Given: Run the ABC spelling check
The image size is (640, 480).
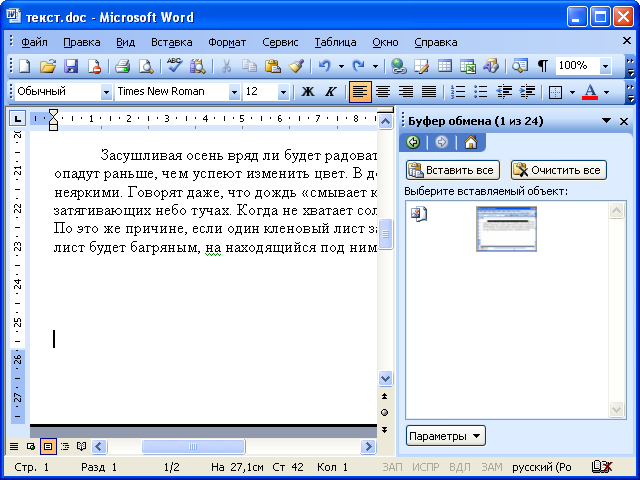Looking at the screenshot, I should click(x=175, y=66).
